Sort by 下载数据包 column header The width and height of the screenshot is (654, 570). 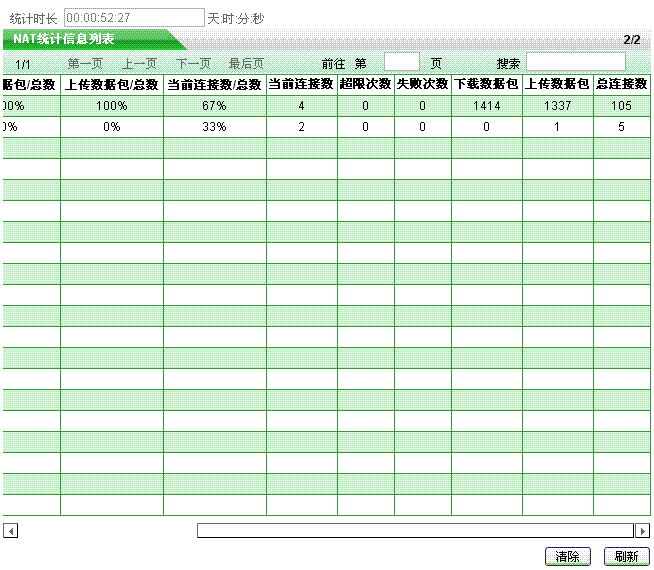(x=486, y=85)
